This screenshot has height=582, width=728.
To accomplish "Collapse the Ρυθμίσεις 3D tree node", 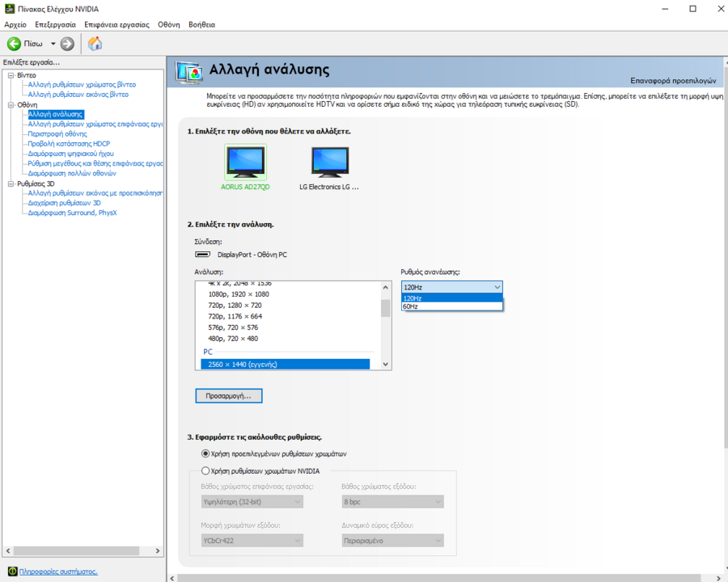I will click(x=11, y=183).
